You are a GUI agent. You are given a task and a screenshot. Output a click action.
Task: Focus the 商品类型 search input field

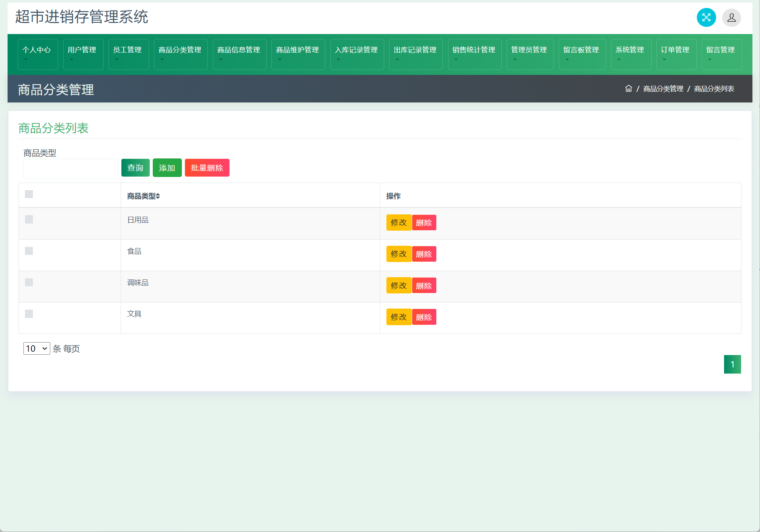[71, 169]
